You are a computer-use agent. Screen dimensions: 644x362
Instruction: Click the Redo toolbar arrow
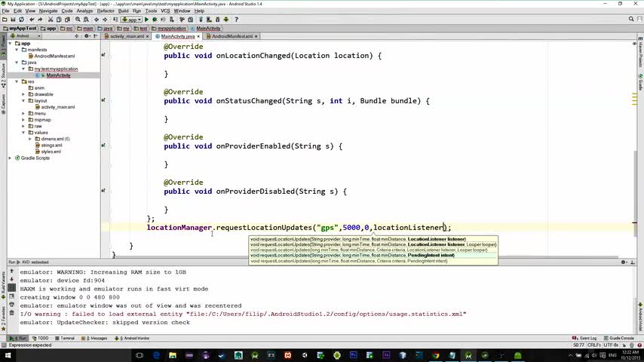(40, 20)
